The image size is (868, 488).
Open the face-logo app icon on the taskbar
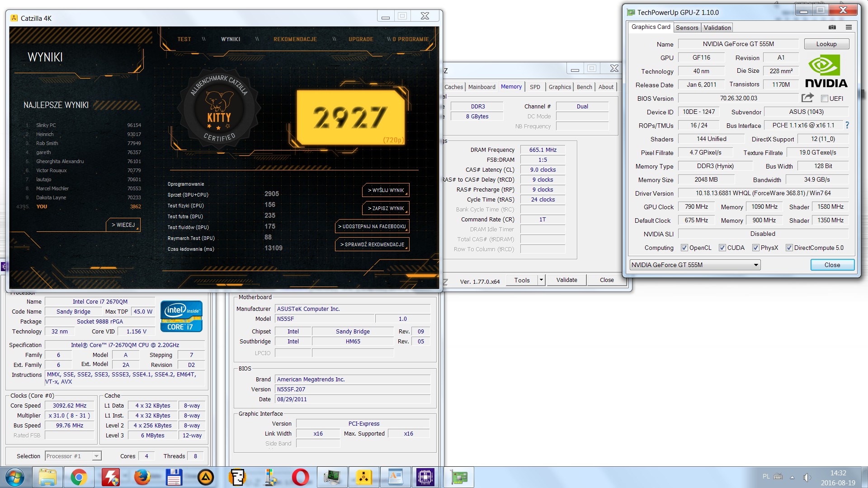pyautogui.click(x=237, y=478)
